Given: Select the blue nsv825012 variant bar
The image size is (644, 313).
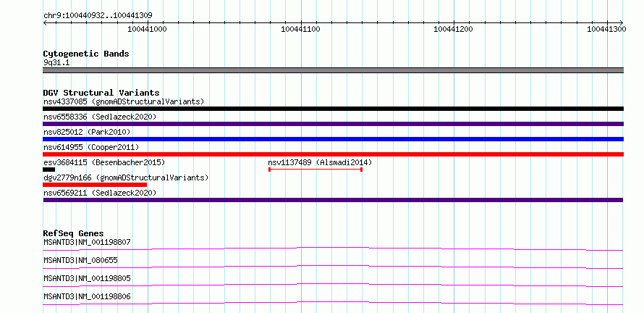Looking at the screenshot, I should 333,139.
